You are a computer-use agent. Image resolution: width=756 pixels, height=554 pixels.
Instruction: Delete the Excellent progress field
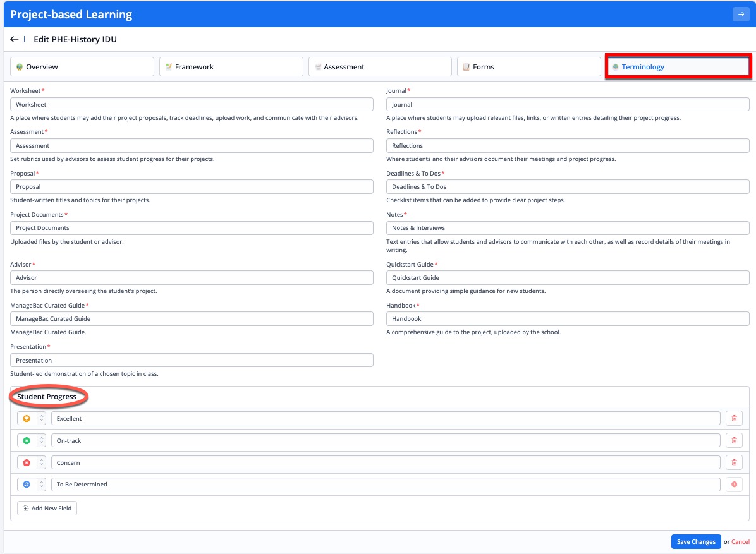pos(734,418)
